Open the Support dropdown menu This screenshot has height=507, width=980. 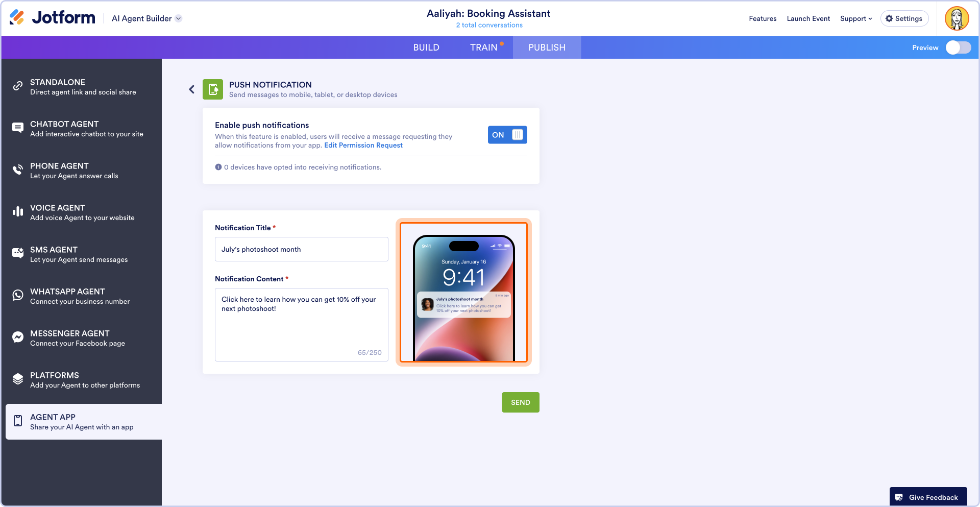pos(856,18)
